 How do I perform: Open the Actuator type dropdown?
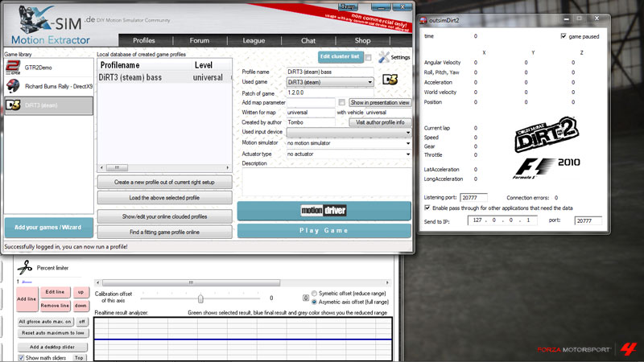pyautogui.click(x=408, y=154)
